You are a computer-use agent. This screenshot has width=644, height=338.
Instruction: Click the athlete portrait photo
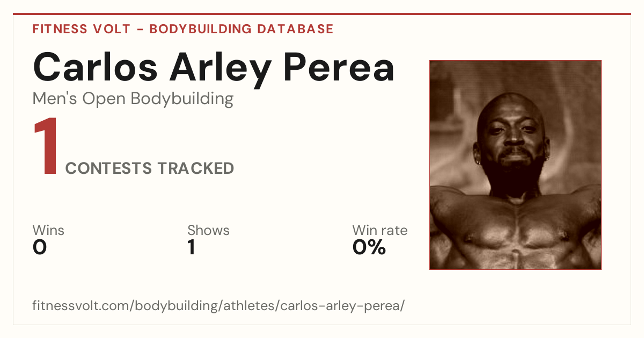coord(515,165)
